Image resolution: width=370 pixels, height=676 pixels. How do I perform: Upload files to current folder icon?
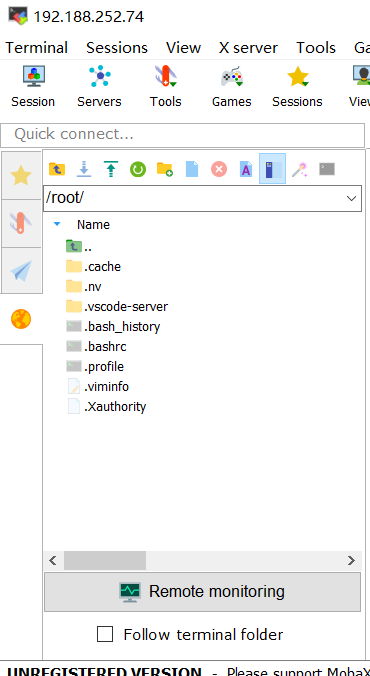click(111, 169)
